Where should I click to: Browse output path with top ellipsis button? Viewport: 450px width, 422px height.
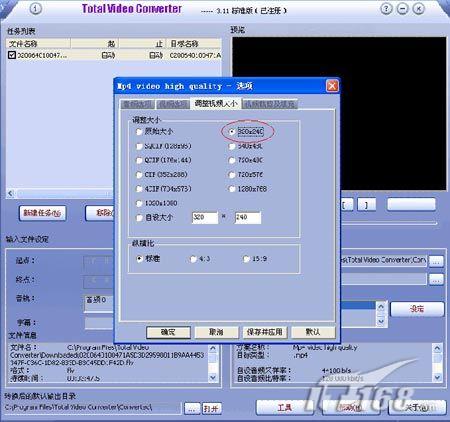tap(436, 261)
